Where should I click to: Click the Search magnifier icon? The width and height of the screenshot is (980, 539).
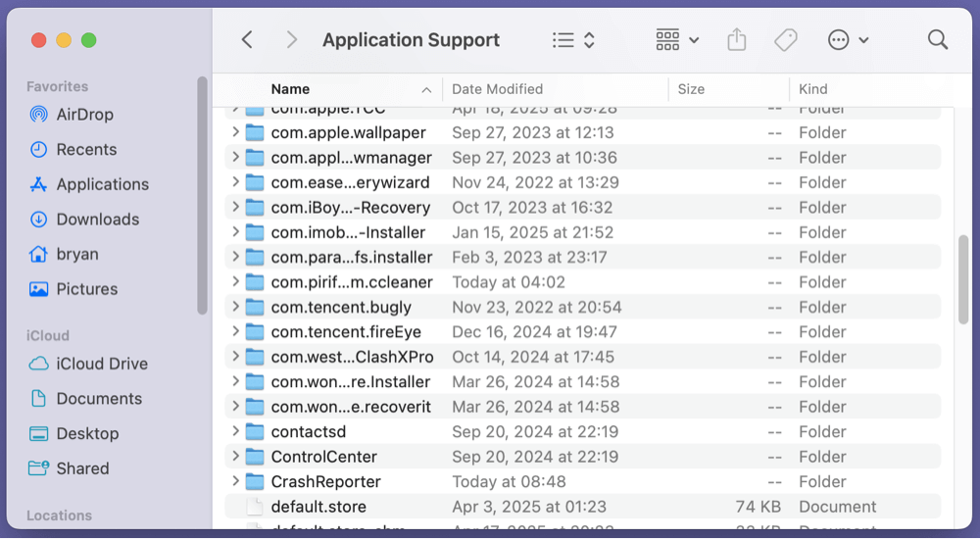pyautogui.click(x=938, y=40)
